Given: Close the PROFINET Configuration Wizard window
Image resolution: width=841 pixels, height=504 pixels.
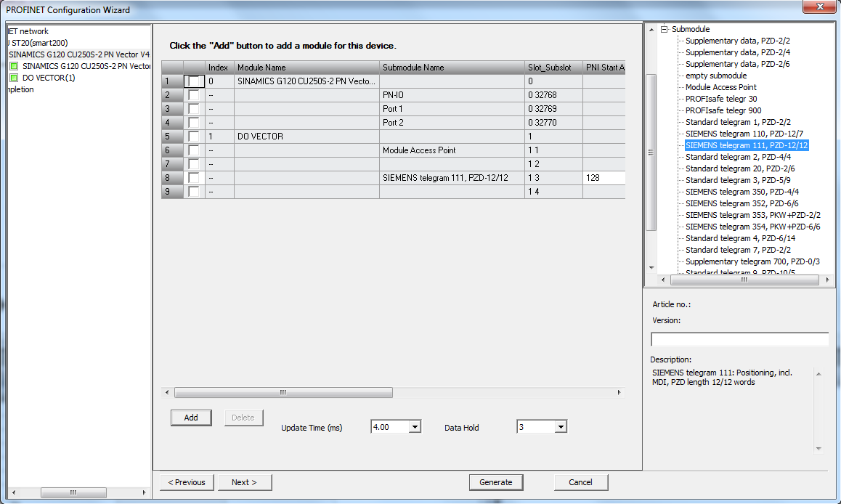Looking at the screenshot, I should 819,7.
